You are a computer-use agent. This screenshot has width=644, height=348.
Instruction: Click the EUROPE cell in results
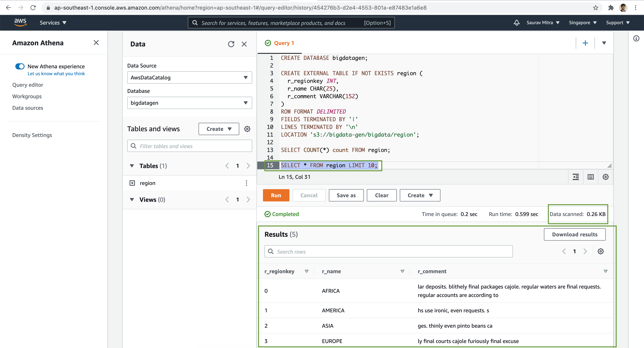[x=332, y=341]
